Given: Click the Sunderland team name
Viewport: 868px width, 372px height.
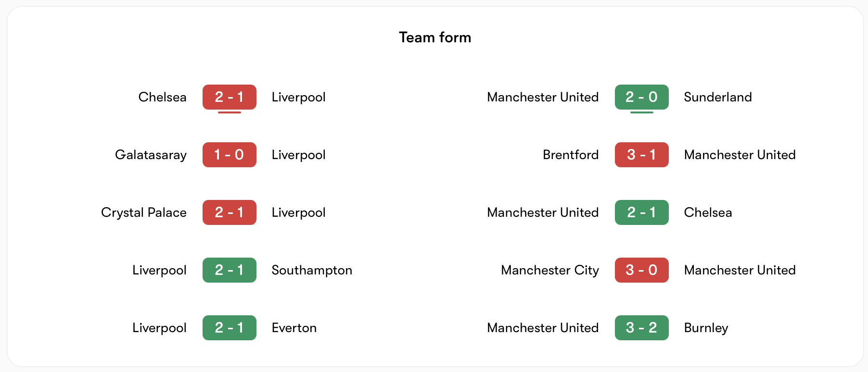Looking at the screenshot, I should (x=717, y=97).
